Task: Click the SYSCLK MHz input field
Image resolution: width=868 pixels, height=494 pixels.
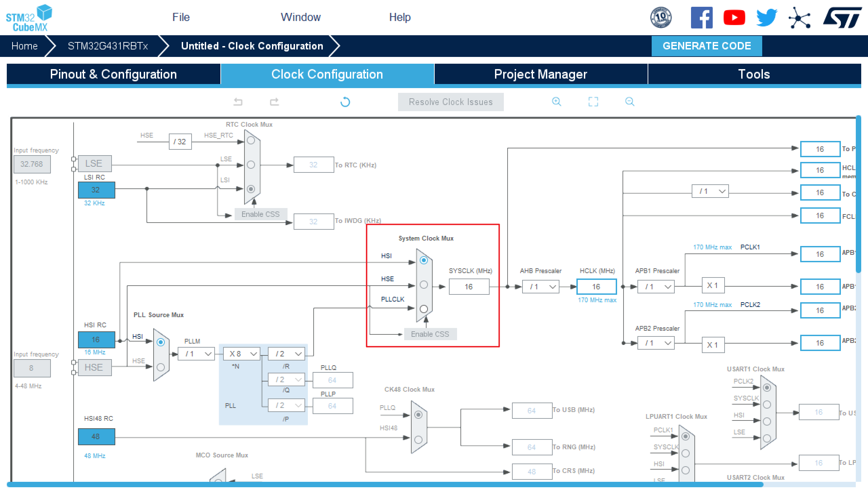Action: click(469, 287)
